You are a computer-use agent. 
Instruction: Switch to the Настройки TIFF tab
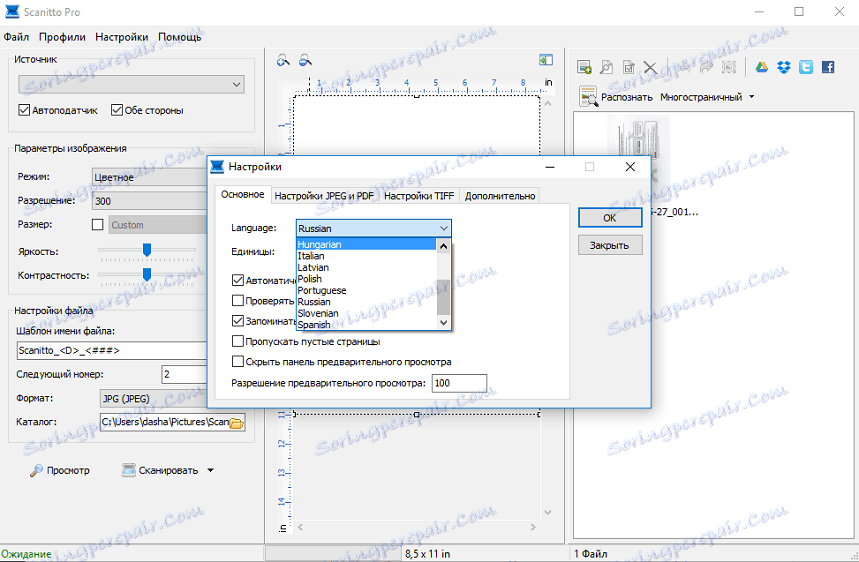(419, 196)
